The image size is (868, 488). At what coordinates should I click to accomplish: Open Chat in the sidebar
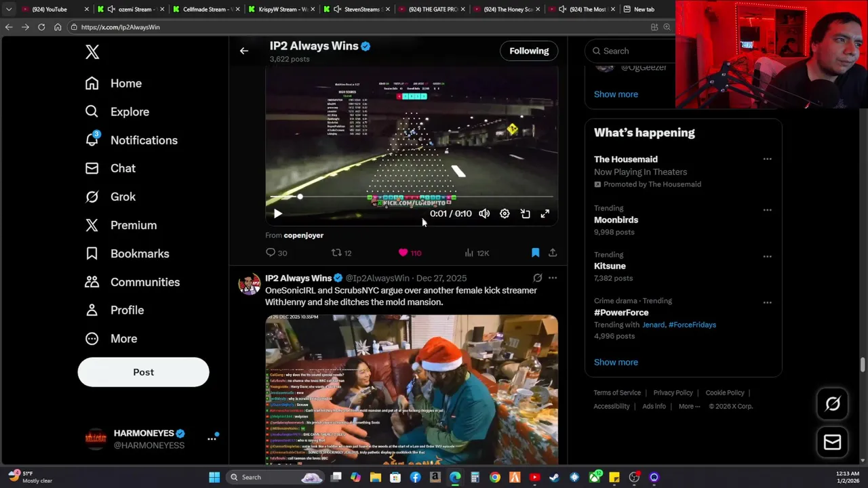[x=110, y=168]
